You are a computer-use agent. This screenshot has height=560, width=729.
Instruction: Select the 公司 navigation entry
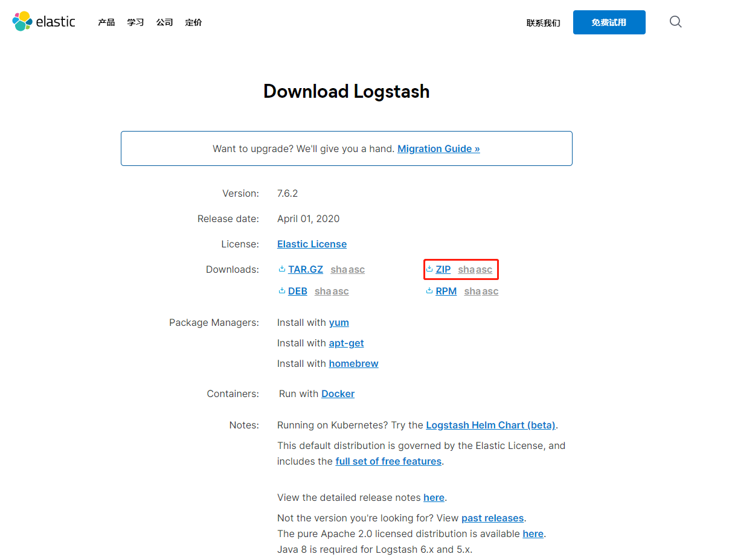[164, 22]
